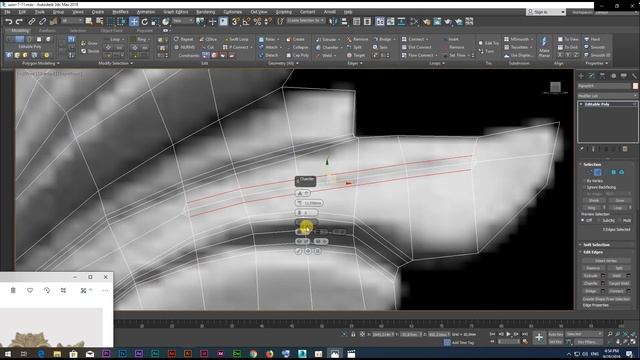Open the Select by Name icon
The image size is (640, 360).
[100, 22]
